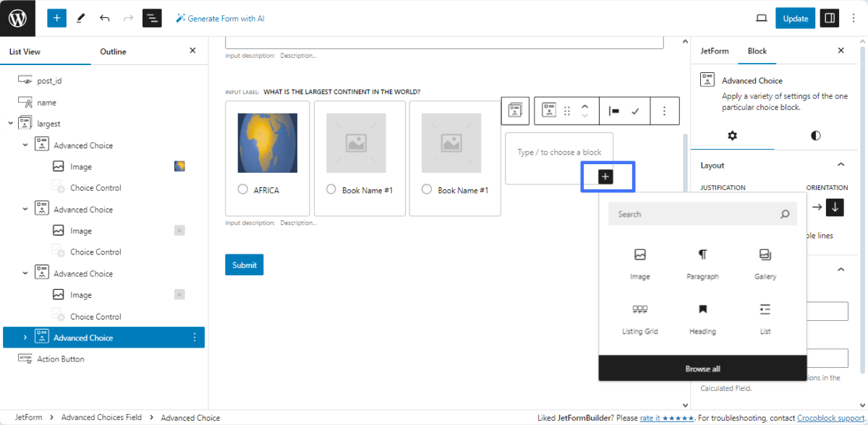Open options for selected Advanced Choice row
The image size is (868, 425).
pos(194,338)
